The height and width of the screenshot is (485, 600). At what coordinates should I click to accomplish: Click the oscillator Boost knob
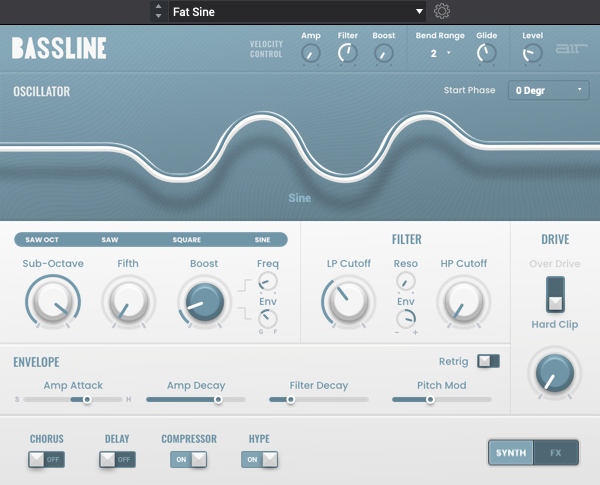tap(204, 301)
